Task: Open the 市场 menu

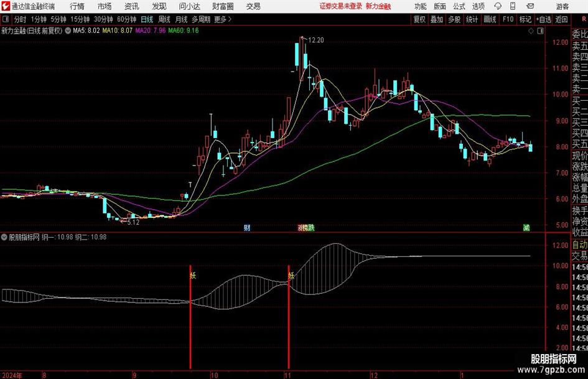Action: click(105, 6)
